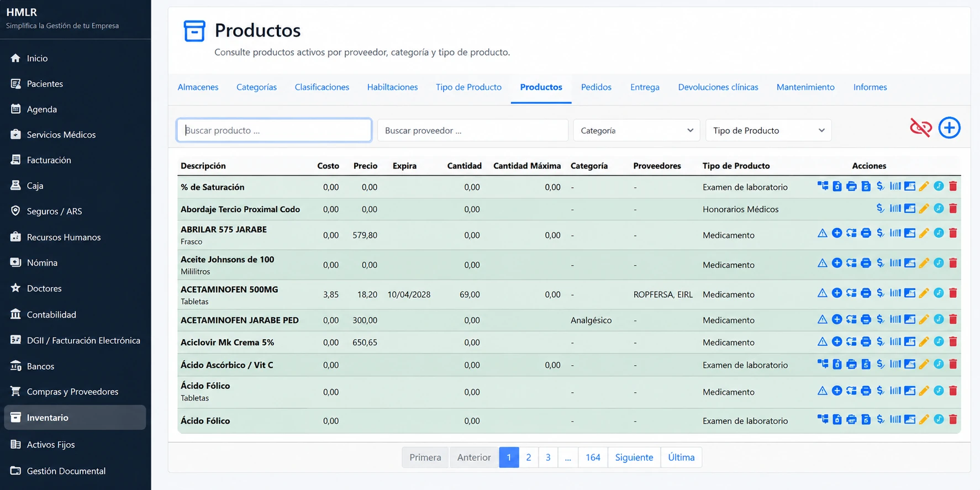Open the Tipo de Producto tab
The image size is (980, 490).
[x=468, y=87]
